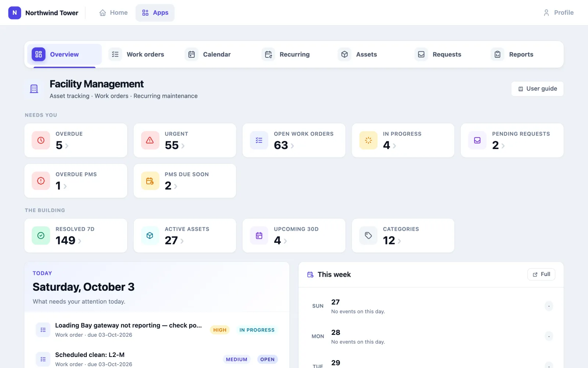Screen dimensions: 588x368
Task: Open the Resolved 7D 149 chevron
Action: point(80,241)
